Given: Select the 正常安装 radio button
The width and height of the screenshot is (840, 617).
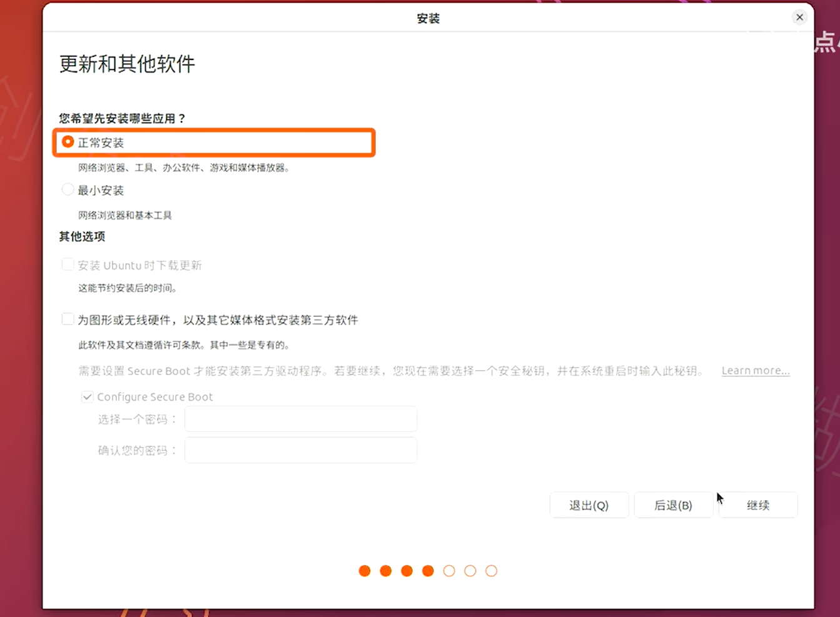Looking at the screenshot, I should [x=68, y=143].
